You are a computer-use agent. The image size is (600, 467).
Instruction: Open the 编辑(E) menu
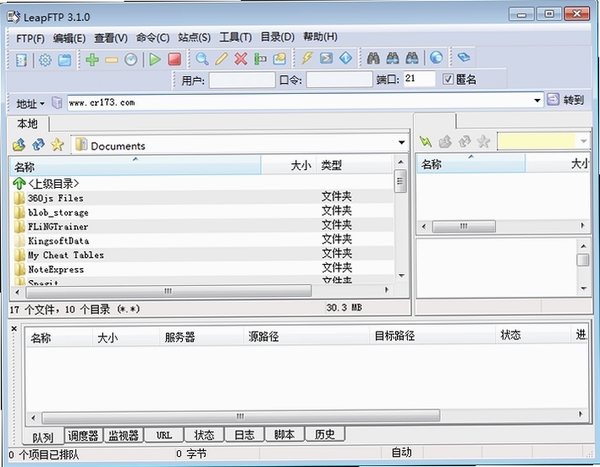(69, 38)
